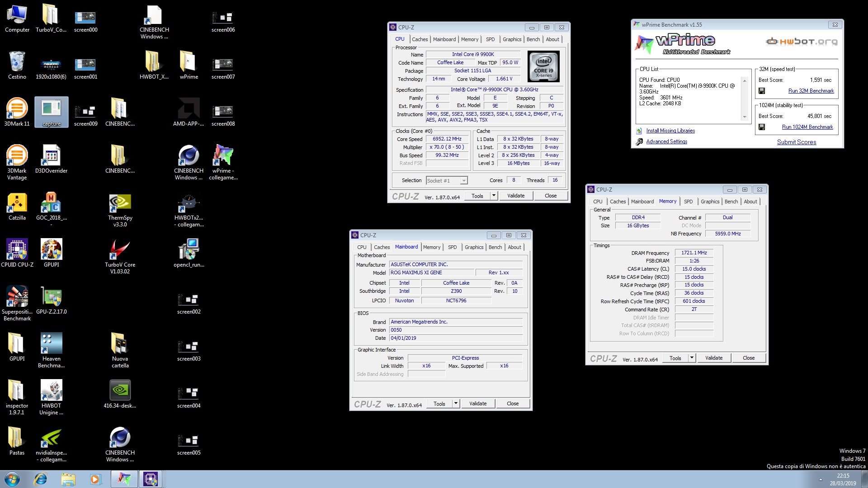Launch Catzilla from the desktop
This screenshot has width=868, height=488.
click(x=17, y=206)
